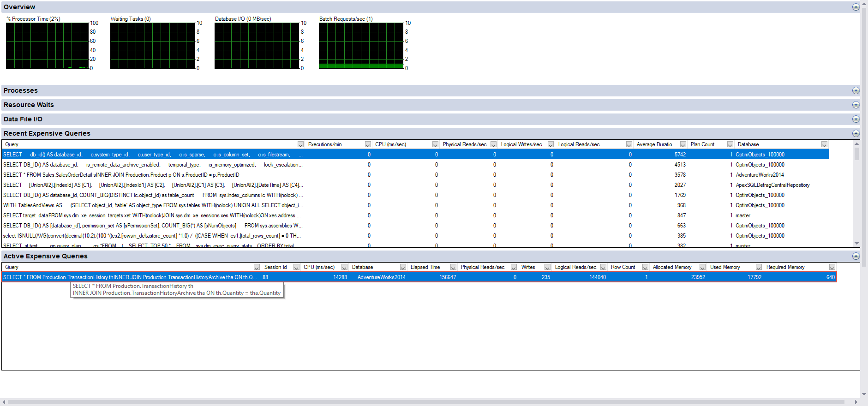Image resolution: width=868 pixels, height=406 pixels.
Task: Click scroll up arrow in recent queries list
Action: [856, 143]
